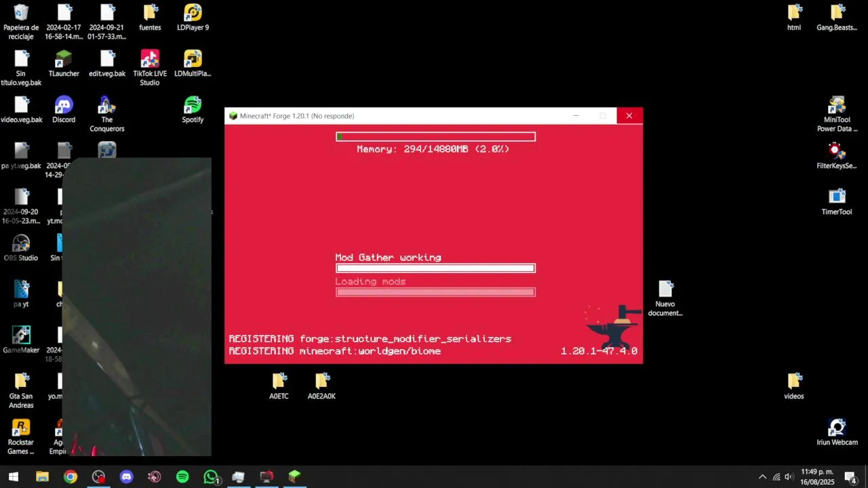Click the Windows Start button

click(x=14, y=476)
